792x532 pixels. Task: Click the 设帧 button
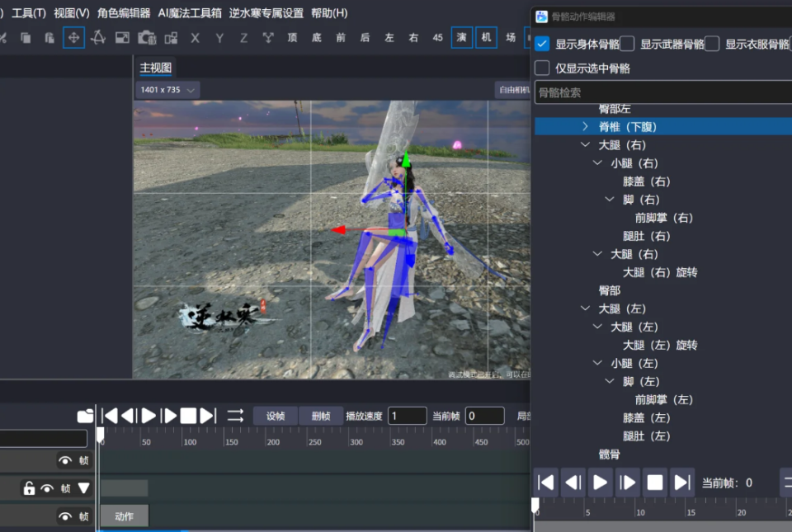(x=275, y=416)
